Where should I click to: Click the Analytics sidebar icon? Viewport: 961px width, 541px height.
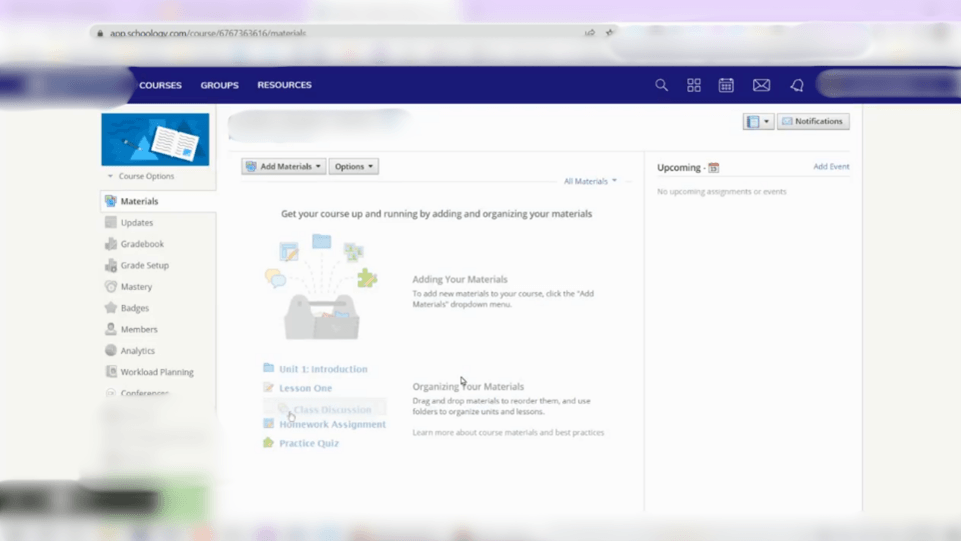coord(111,350)
